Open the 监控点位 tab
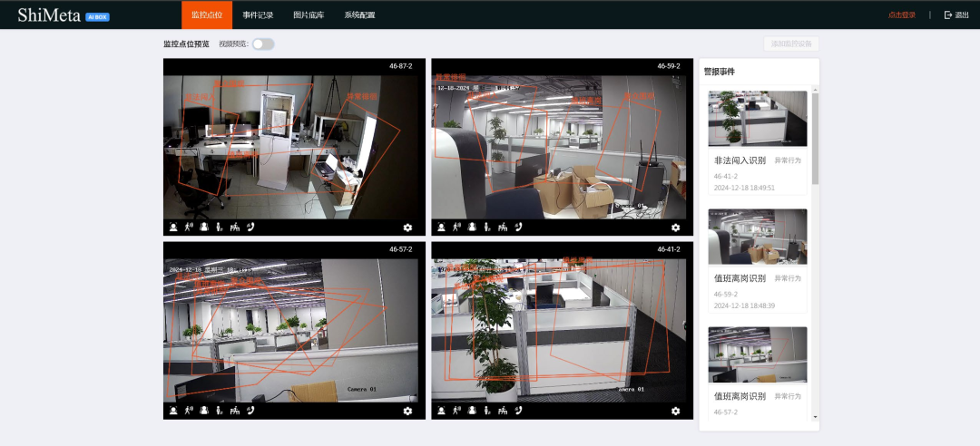The width and height of the screenshot is (980, 446). [207, 15]
